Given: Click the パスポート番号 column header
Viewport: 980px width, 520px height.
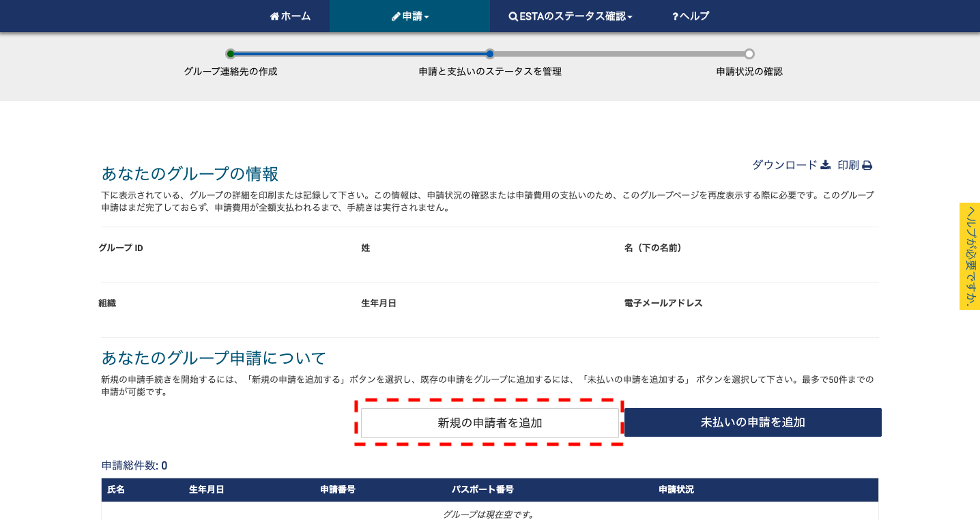Looking at the screenshot, I should [x=482, y=490].
